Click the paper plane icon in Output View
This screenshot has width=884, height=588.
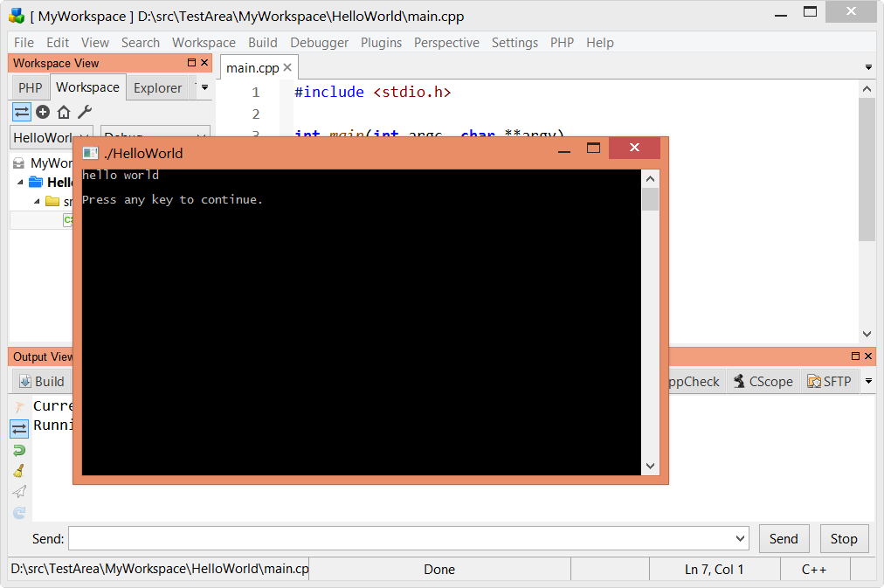coord(19,492)
